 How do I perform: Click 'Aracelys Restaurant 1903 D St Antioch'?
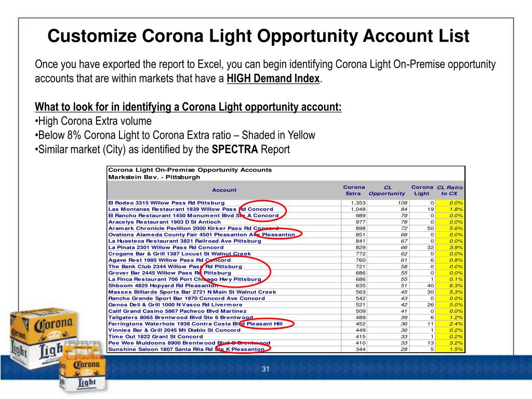(x=164, y=222)
